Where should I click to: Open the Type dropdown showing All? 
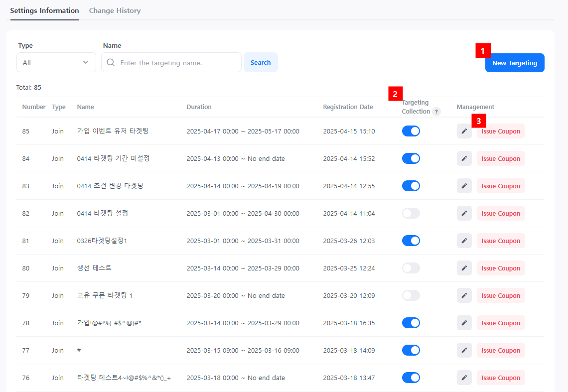coord(56,63)
